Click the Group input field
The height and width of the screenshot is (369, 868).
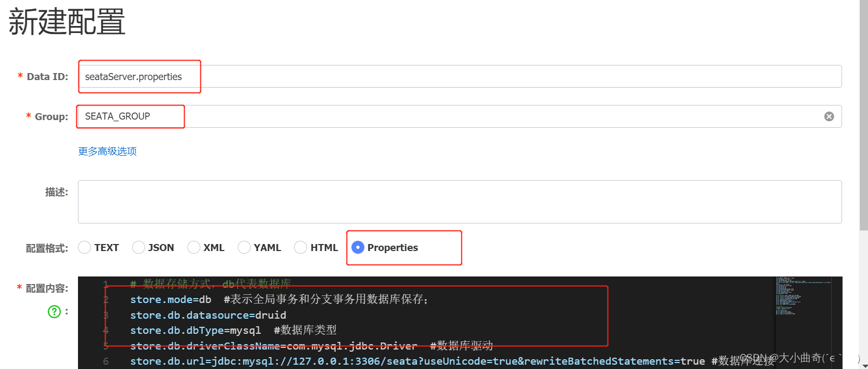click(460, 116)
